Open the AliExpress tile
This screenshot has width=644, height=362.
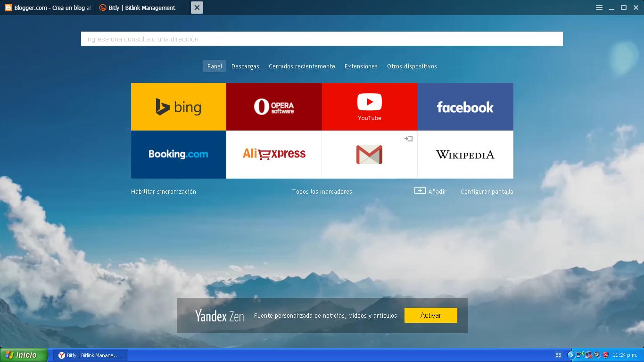coord(273,154)
